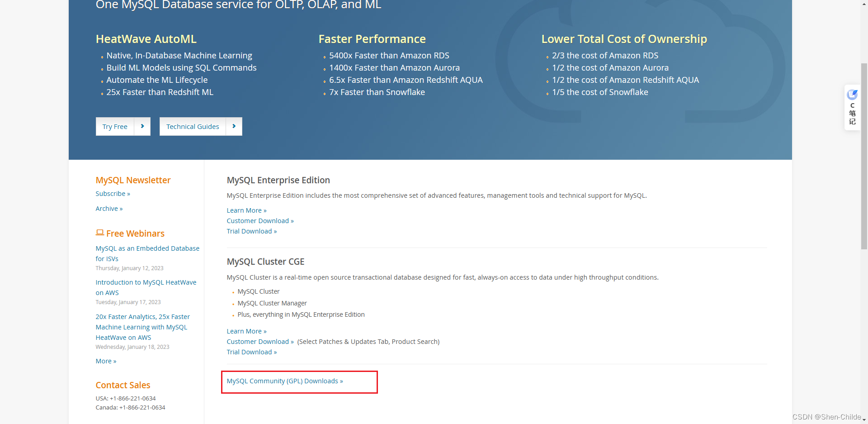Image resolution: width=868 pixels, height=424 pixels.
Task: Click Customer Download under MySQL Cluster CGE
Action: click(260, 342)
